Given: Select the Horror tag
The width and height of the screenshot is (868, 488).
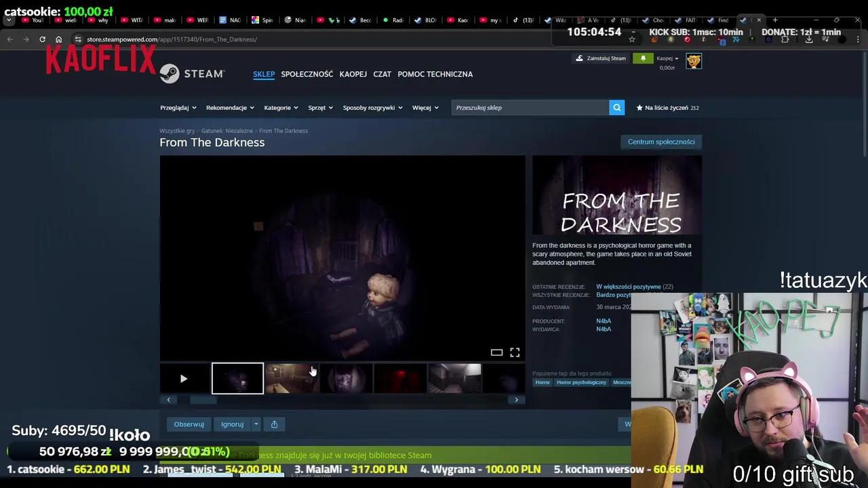Looking at the screenshot, I should 542,382.
